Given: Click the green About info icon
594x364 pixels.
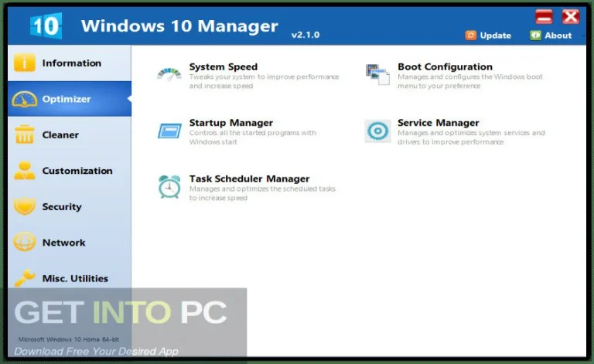Looking at the screenshot, I should [x=535, y=36].
